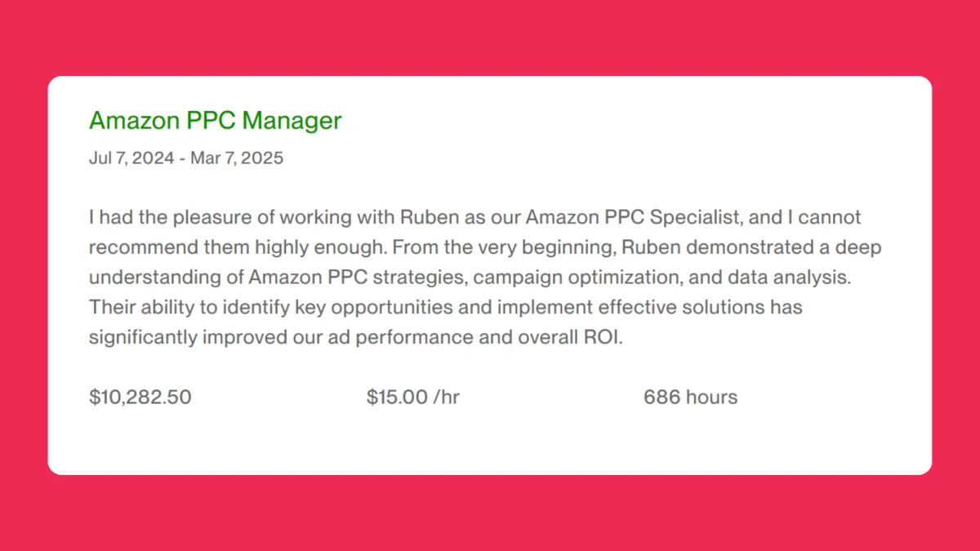980x551 pixels.
Task: Click empty white space below 686 hours
Action: coord(690,441)
